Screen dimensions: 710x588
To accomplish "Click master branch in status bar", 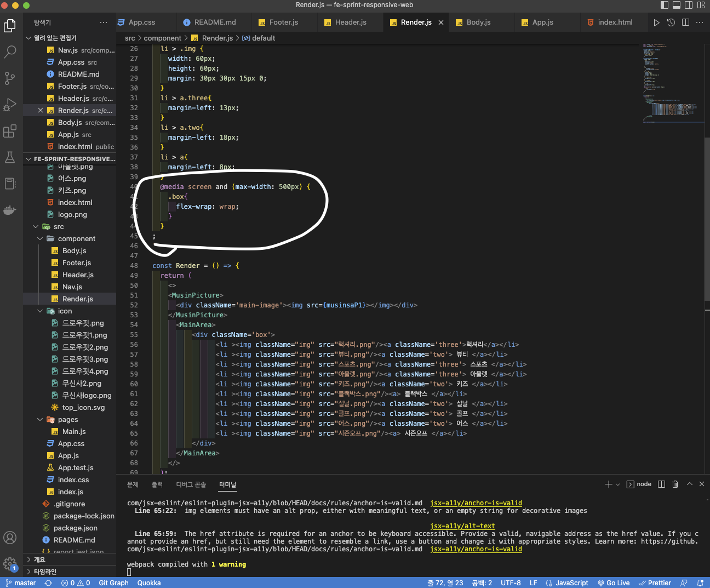I will 21,583.
